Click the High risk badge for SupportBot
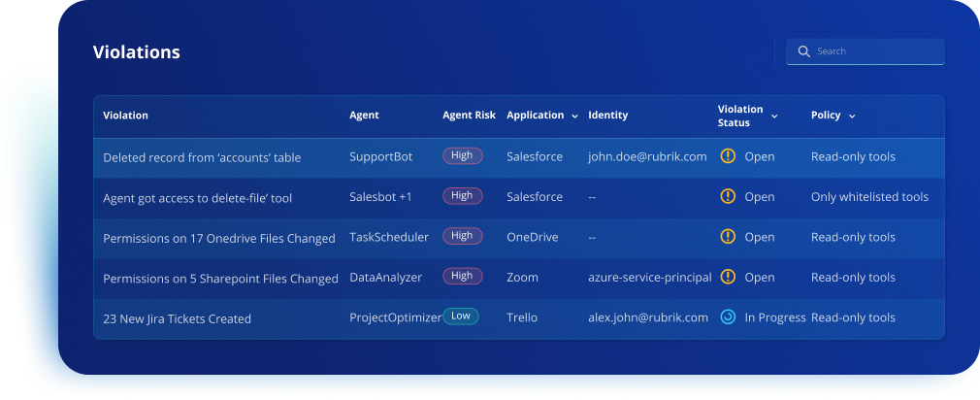Image resolution: width=980 pixels, height=400 pixels. pyautogui.click(x=462, y=155)
